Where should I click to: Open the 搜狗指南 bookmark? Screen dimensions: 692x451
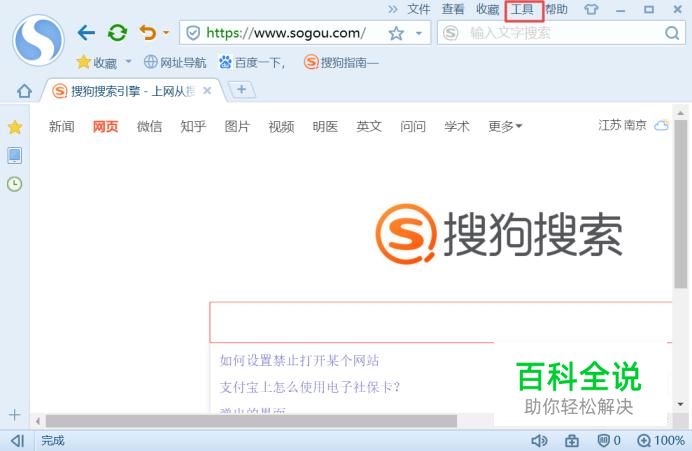(341, 63)
